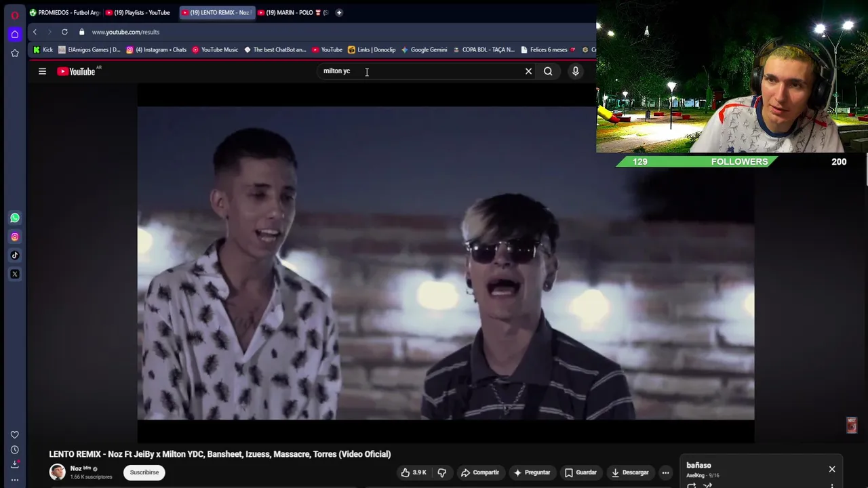Click the Suscribirse button

[144, 472]
